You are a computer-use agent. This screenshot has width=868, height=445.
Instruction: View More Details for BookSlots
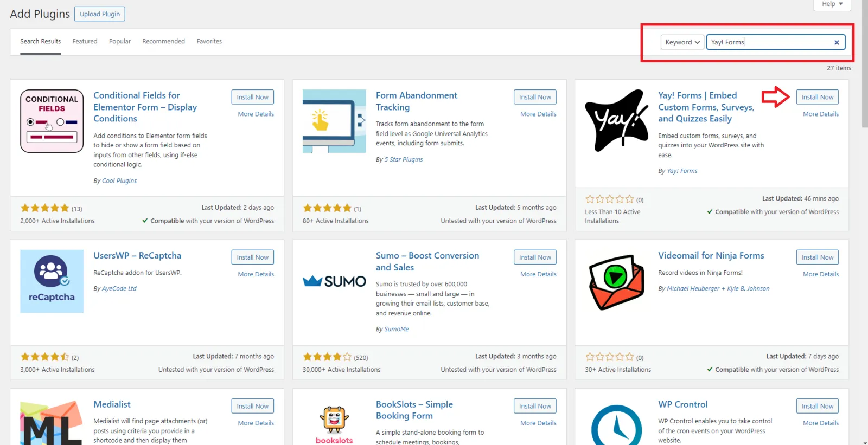point(538,423)
